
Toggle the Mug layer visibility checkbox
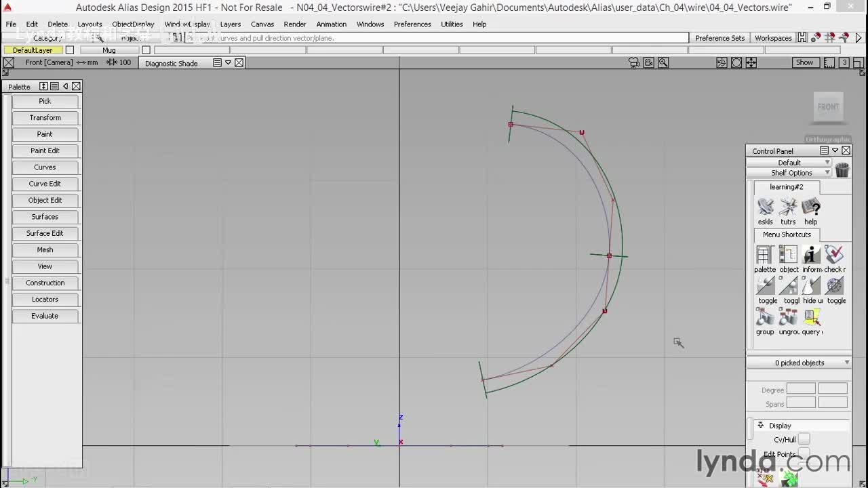pyautogui.click(x=146, y=50)
